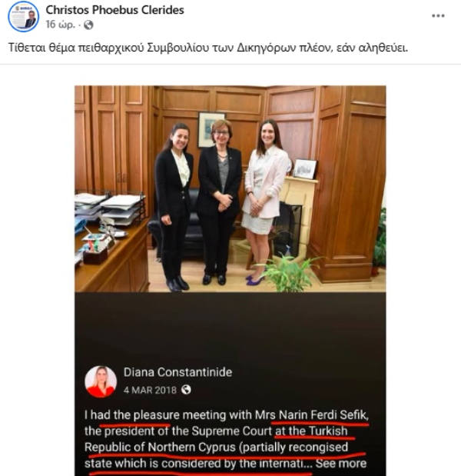Open the Diana Constantinide name link
The image size is (461, 476).
point(177,372)
